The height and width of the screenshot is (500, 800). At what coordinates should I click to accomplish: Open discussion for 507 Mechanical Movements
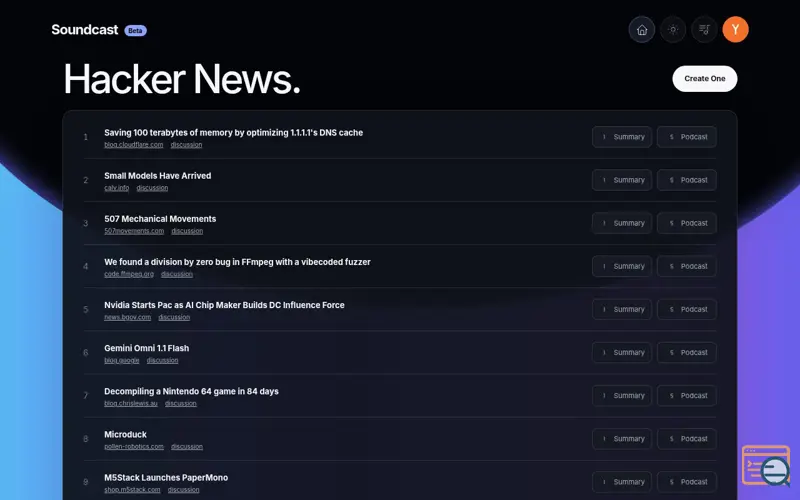(x=187, y=231)
